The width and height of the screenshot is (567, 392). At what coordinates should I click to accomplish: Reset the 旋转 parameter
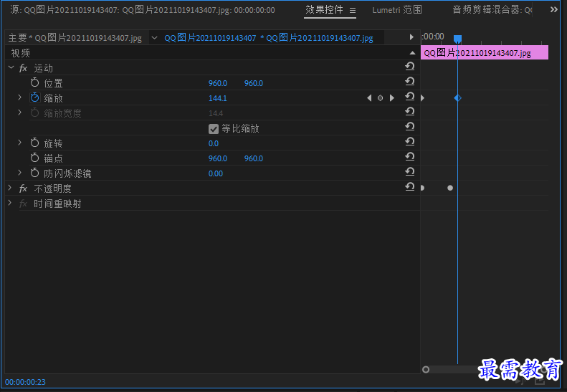(410, 142)
